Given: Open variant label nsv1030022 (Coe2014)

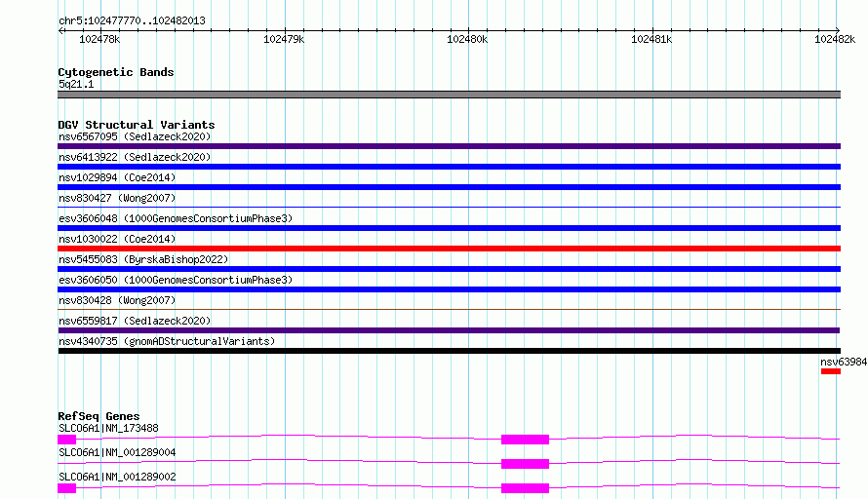Looking at the screenshot, I should (x=117, y=239).
